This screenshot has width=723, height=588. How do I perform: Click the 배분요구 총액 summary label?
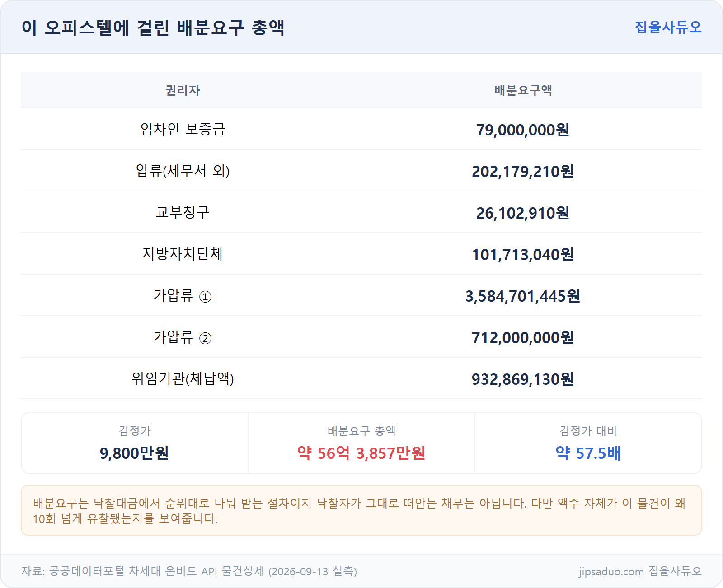(x=361, y=431)
